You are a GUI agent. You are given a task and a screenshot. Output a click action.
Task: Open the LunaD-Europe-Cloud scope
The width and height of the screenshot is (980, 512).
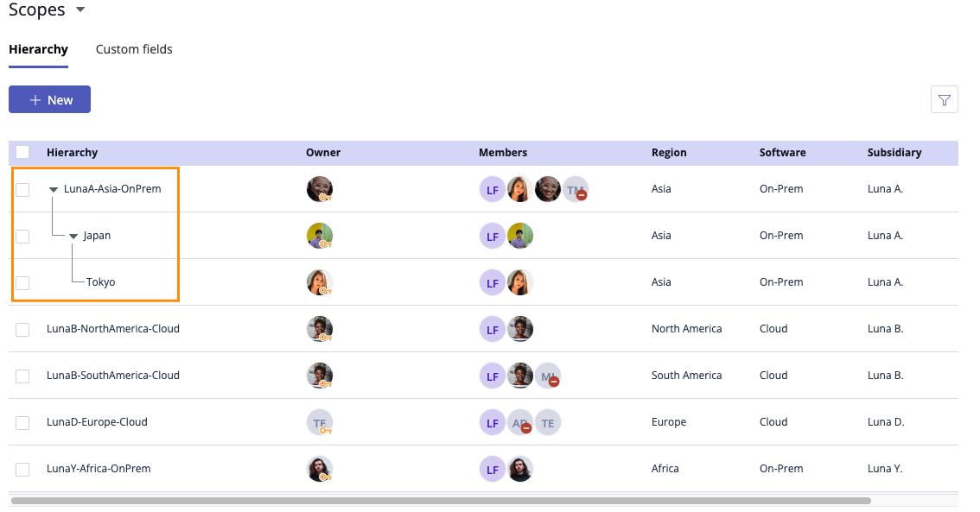(x=97, y=422)
